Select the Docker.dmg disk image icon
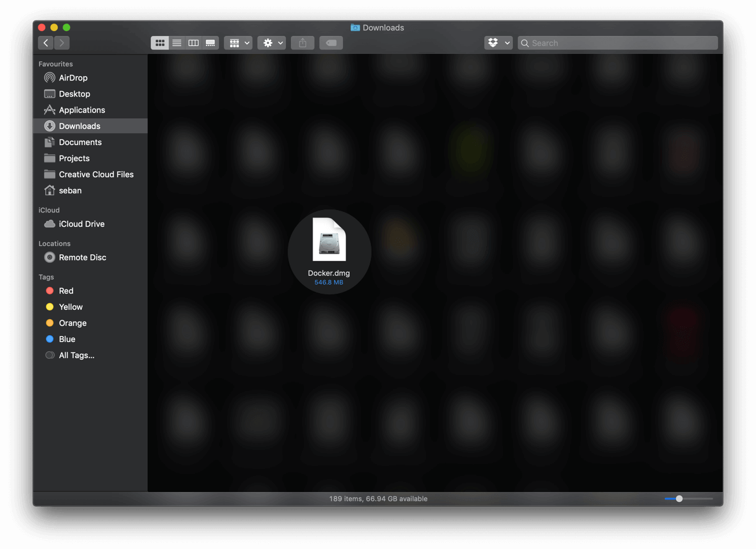 click(x=329, y=240)
